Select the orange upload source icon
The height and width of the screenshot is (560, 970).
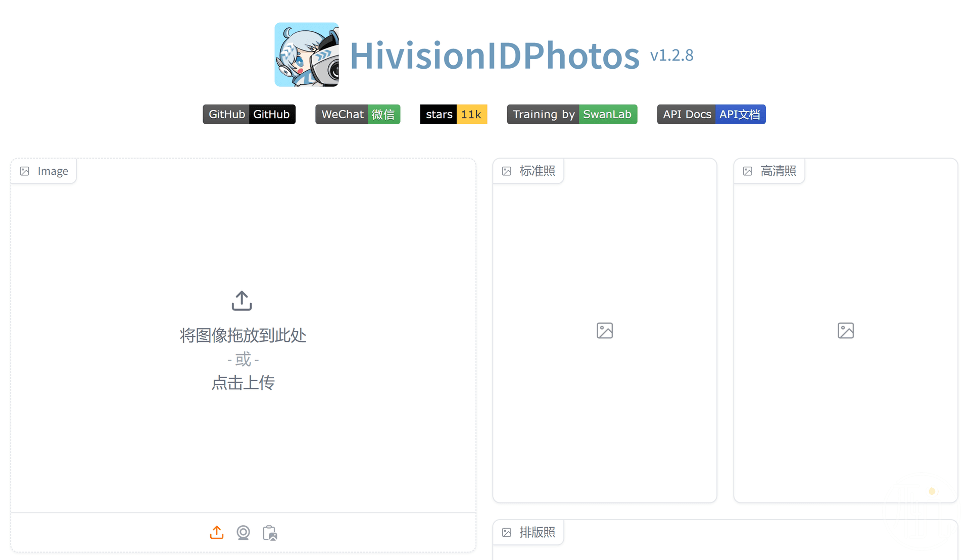(x=217, y=532)
